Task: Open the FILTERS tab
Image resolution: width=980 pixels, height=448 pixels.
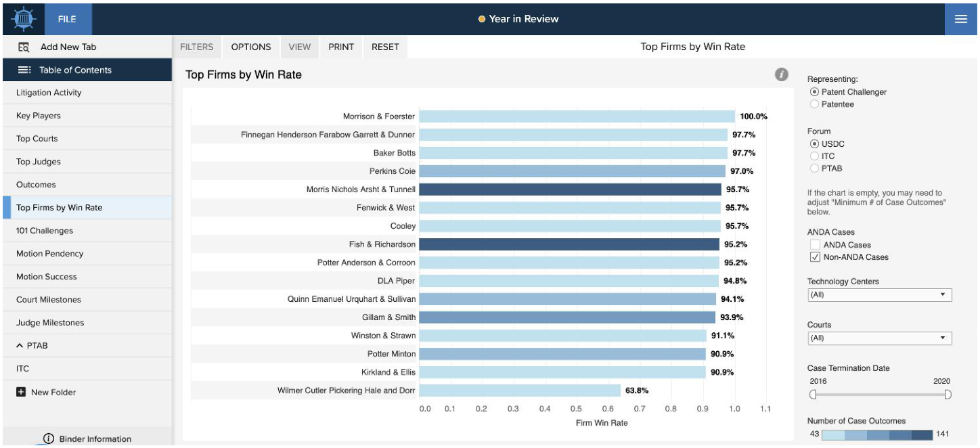Action: pos(196,47)
